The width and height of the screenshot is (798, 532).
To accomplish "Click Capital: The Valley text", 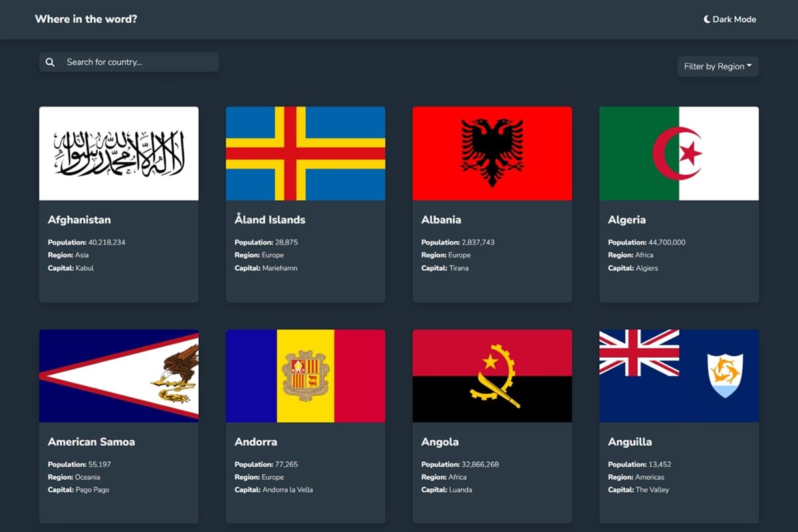I will (x=639, y=490).
